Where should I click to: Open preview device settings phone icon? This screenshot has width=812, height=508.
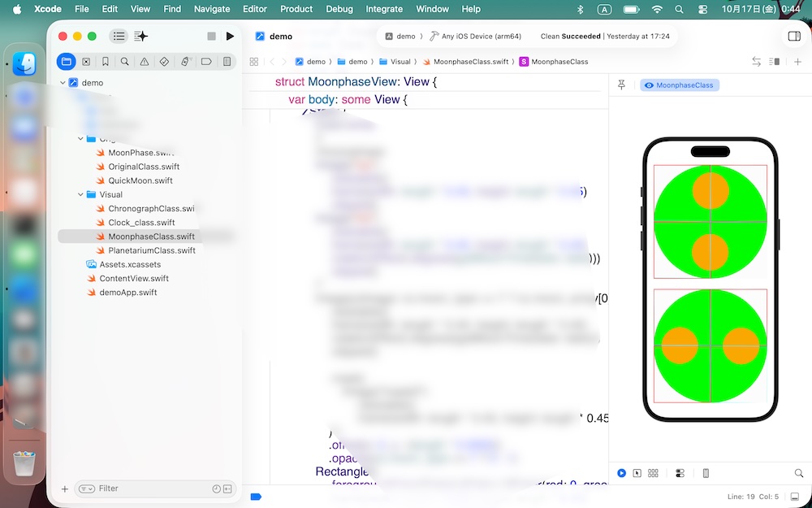[706, 473]
